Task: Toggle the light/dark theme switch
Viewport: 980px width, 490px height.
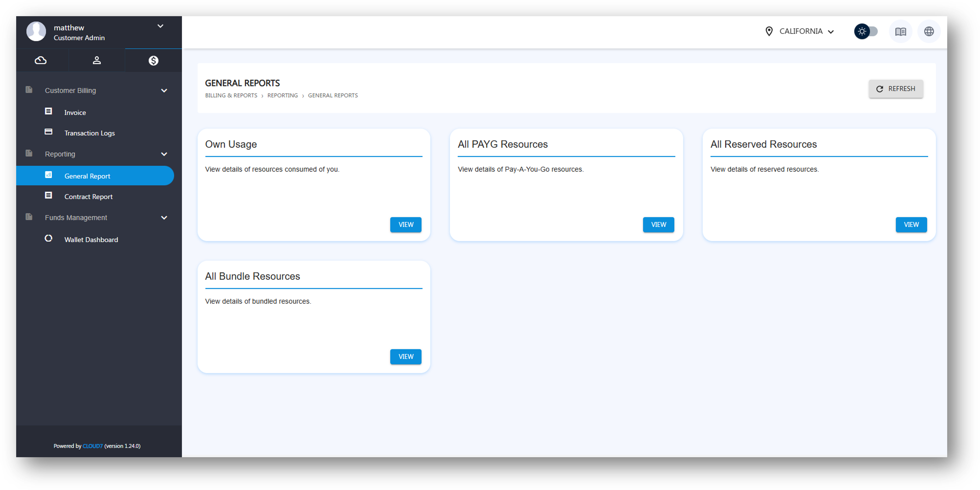Action: (x=866, y=31)
